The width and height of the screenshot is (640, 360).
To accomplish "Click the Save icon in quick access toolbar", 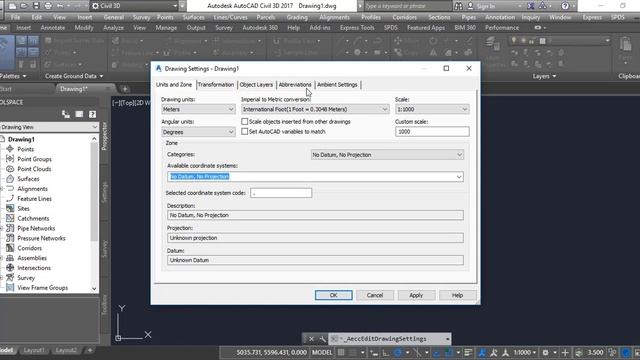I will [x=36, y=6].
